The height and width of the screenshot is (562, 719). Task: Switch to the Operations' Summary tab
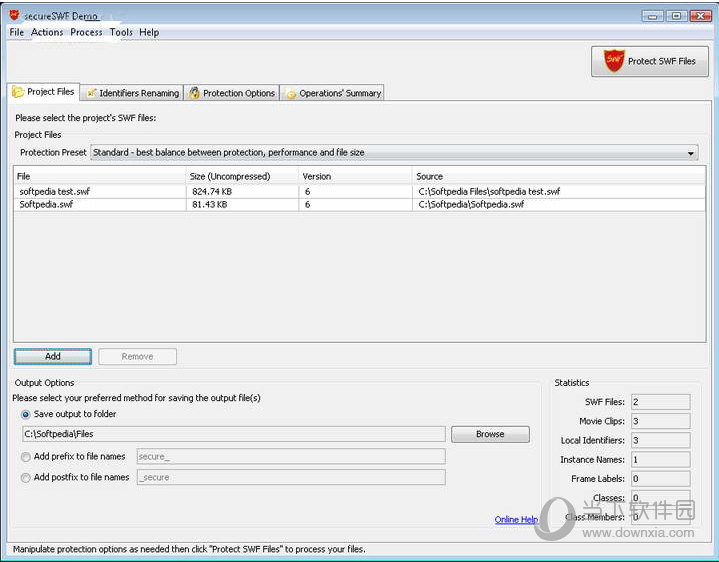332,93
